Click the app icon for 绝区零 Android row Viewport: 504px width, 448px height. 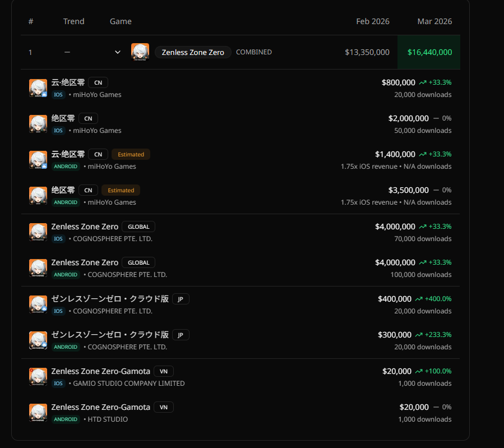(38, 196)
